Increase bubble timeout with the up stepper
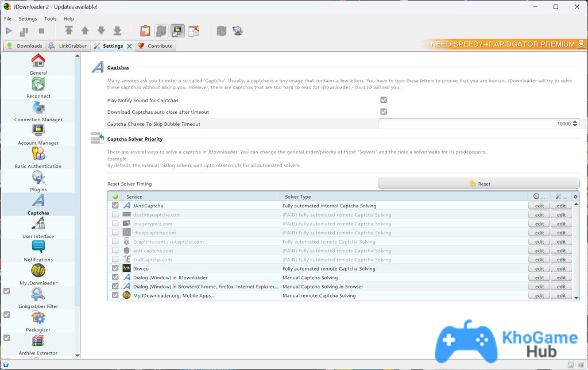Viewport: 588px width, 370px height. 575,121
